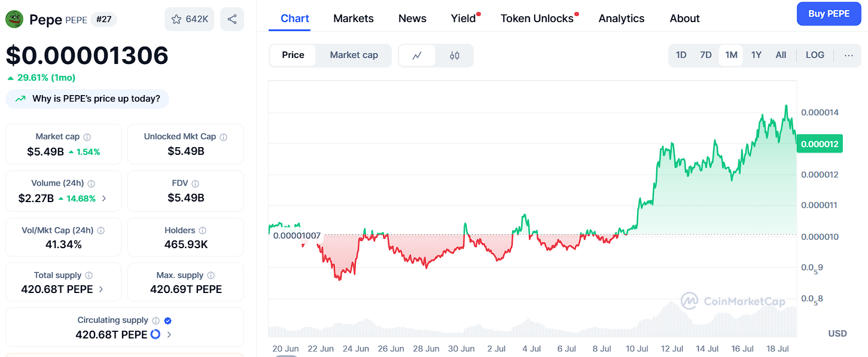Click the Total supply info icon
Image resolution: width=868 pixels, height=357 pixels.
89,276
